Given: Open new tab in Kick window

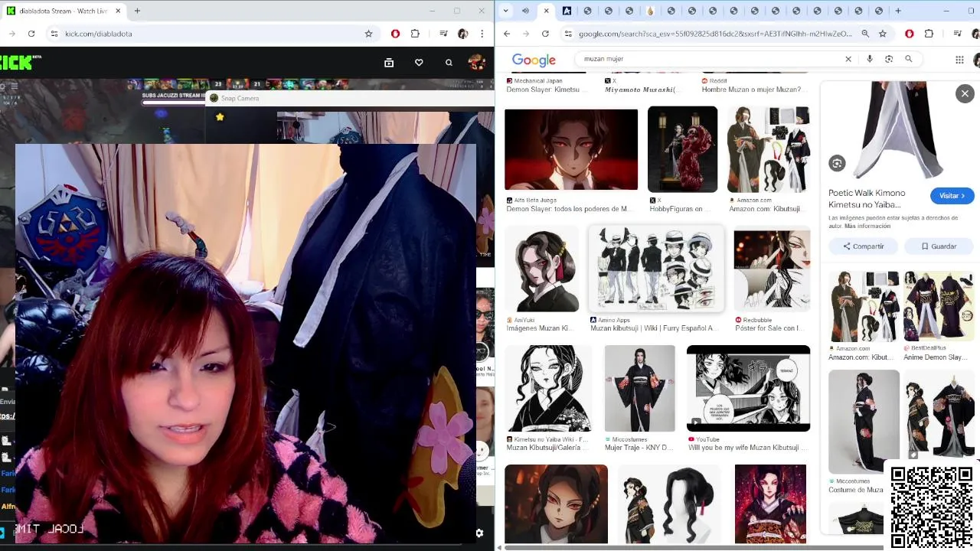Looking at the screenshot, I should coord(137,11).
